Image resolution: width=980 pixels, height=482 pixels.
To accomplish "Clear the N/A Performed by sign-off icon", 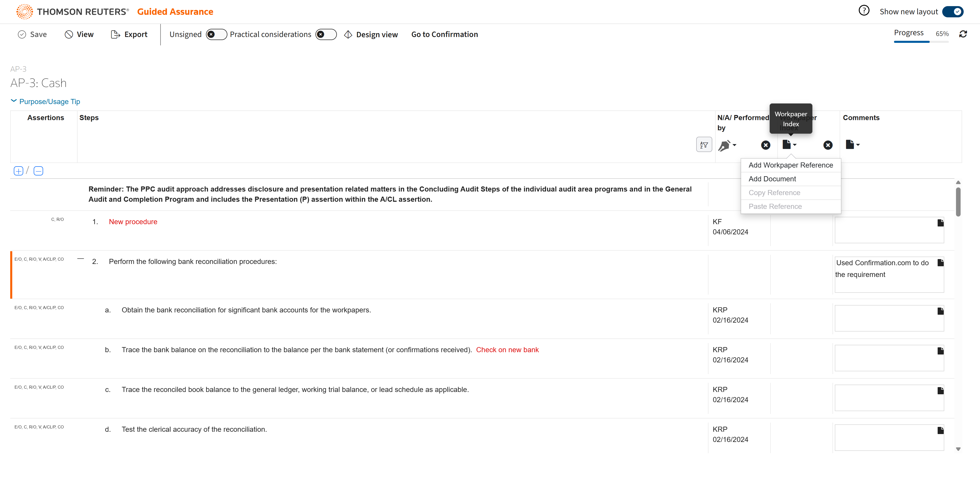I will click(765, 145).
